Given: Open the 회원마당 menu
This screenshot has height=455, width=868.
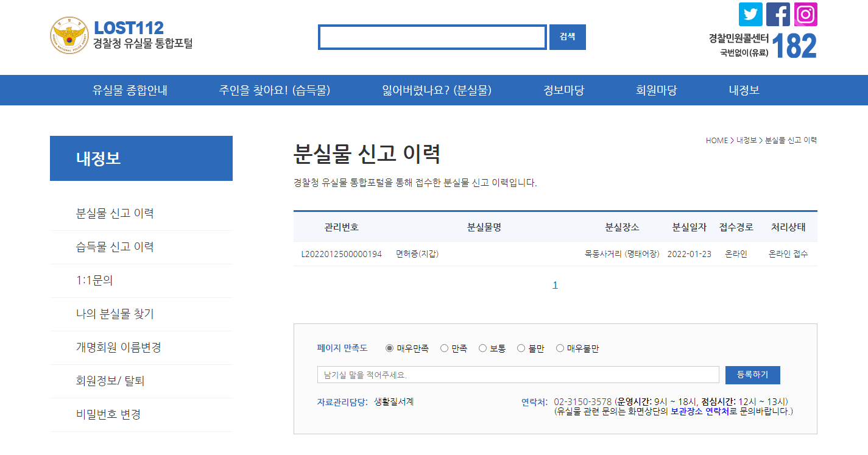Looking at the screenshot, I should (x=657, y=90).
